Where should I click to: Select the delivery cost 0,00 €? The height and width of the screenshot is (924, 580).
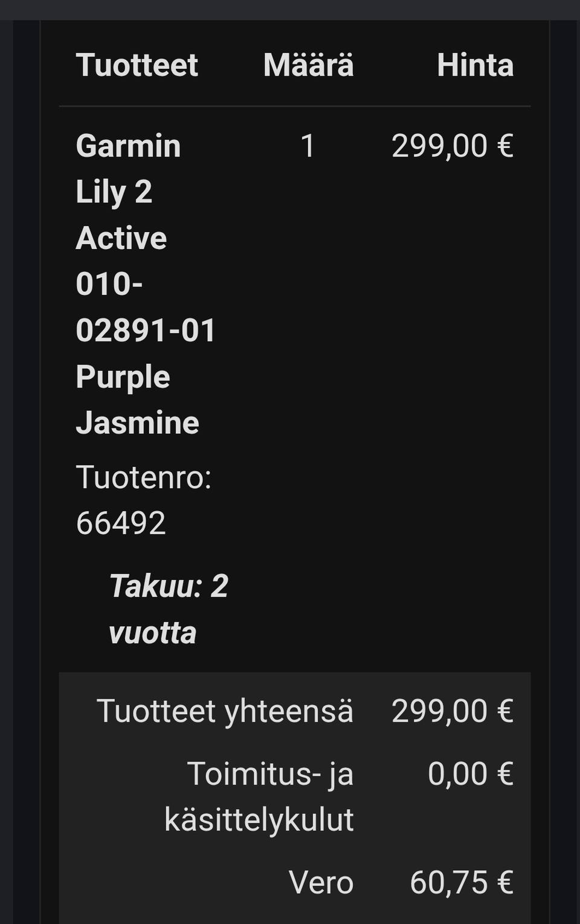(x=470, y=774)
